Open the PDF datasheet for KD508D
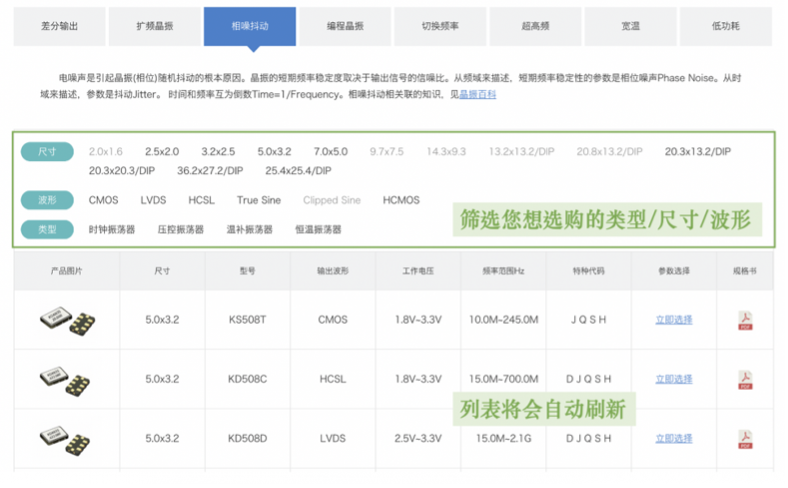Viewport: 788px width, 488px height. click(744, 438)
